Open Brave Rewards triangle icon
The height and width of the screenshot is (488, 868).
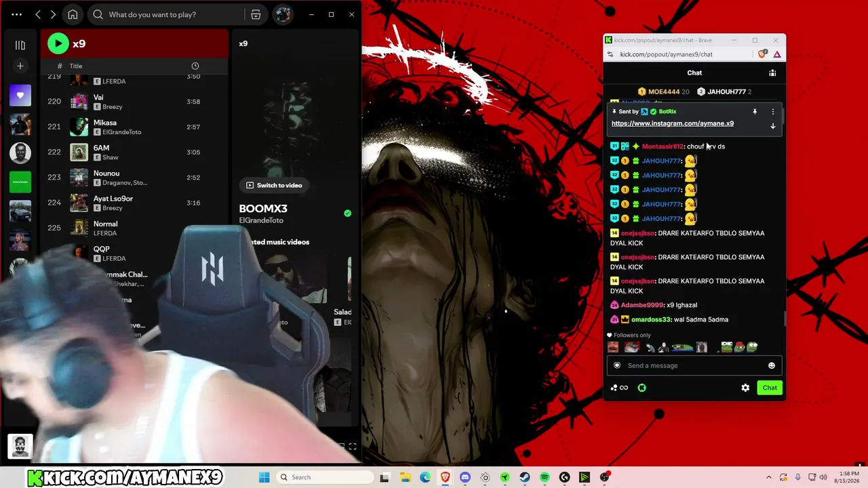[777, 54]
